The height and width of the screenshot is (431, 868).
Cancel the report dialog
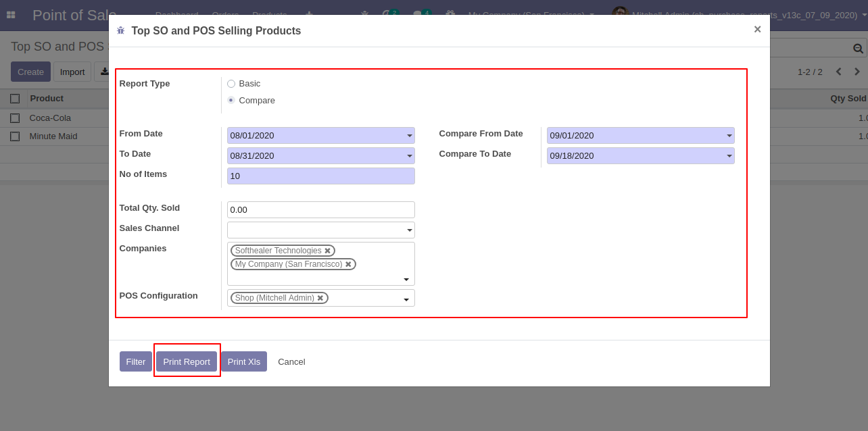(x=291, y=361)
